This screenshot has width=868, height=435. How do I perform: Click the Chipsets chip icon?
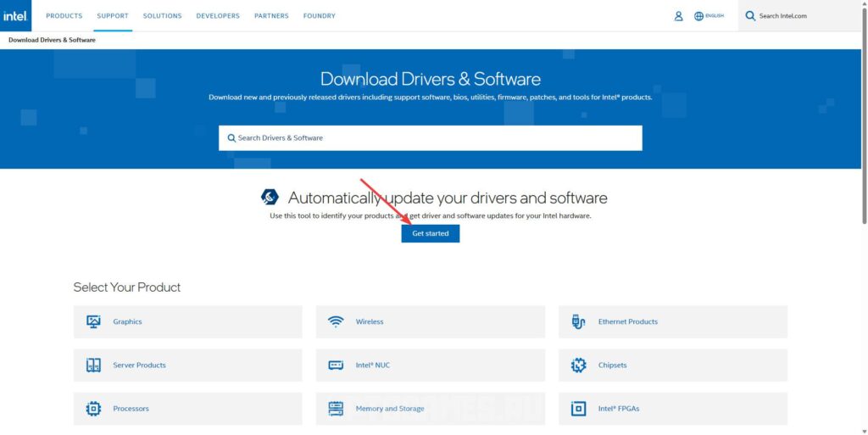pyautogui.click(x=578, y=365)
